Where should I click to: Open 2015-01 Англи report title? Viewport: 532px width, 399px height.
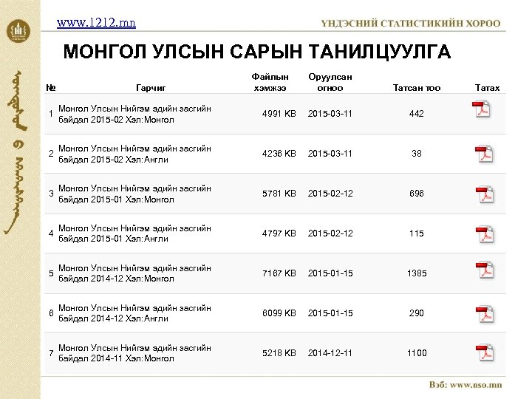(x=134, y=234)
